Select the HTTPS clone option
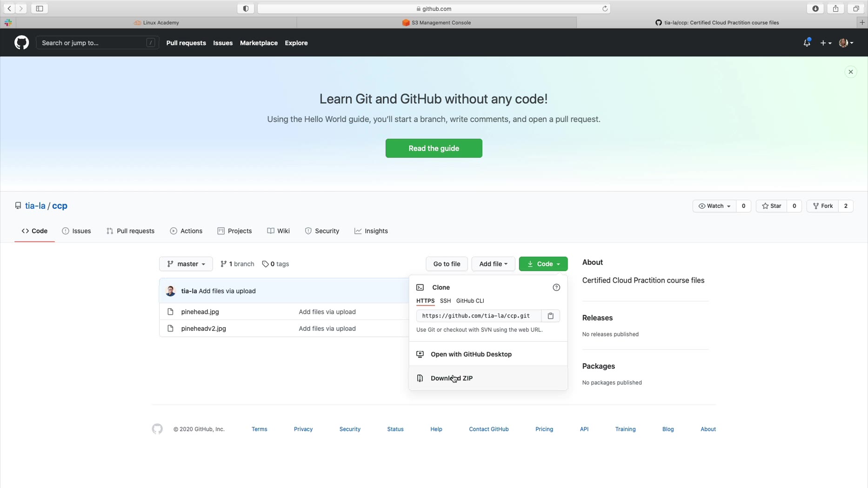The image size is (868, 488). (425, 301)
